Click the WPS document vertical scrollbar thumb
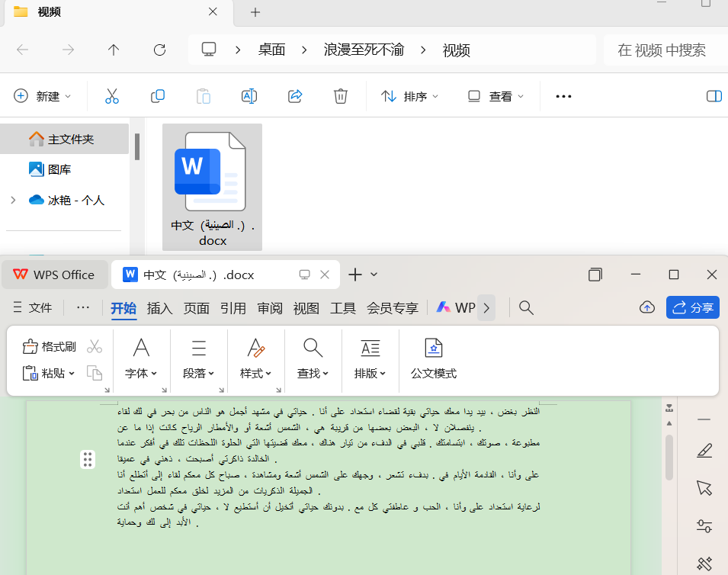Viewport: 728px width, 575px height. (669, 457)
